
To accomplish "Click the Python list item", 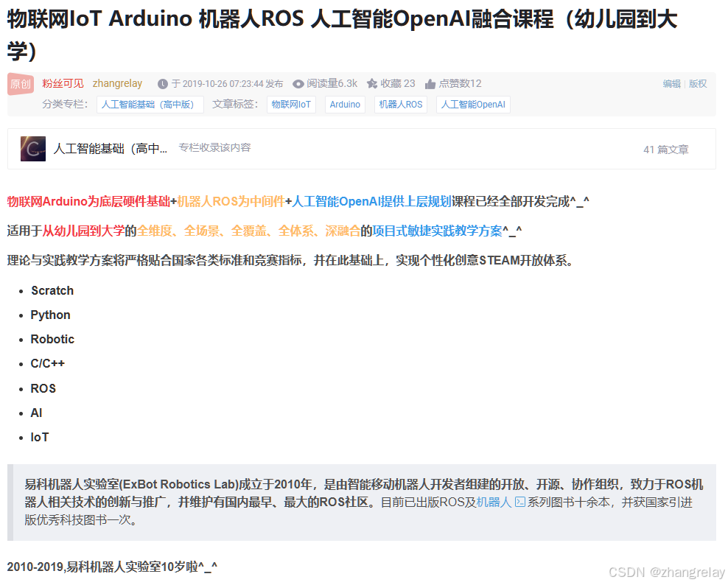I will (x=50, y=315).
